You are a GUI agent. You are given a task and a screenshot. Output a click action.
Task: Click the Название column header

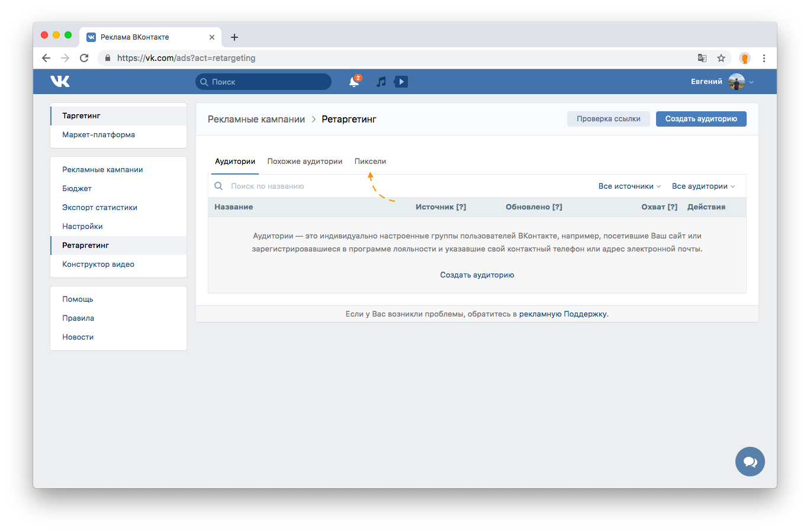coord(234,207)
